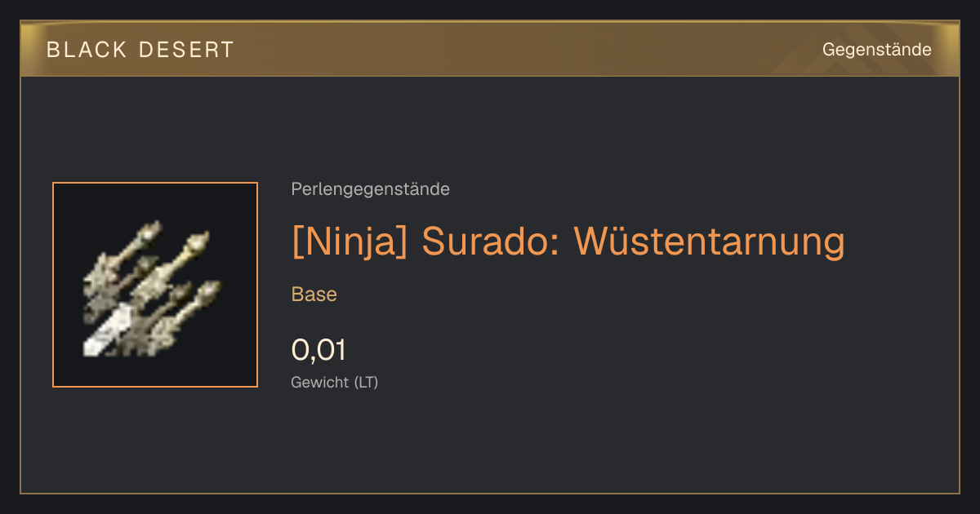Click the word Wüstentarnung in the title
The height and width of the screenshot is (514, 980).
(709, 241)
